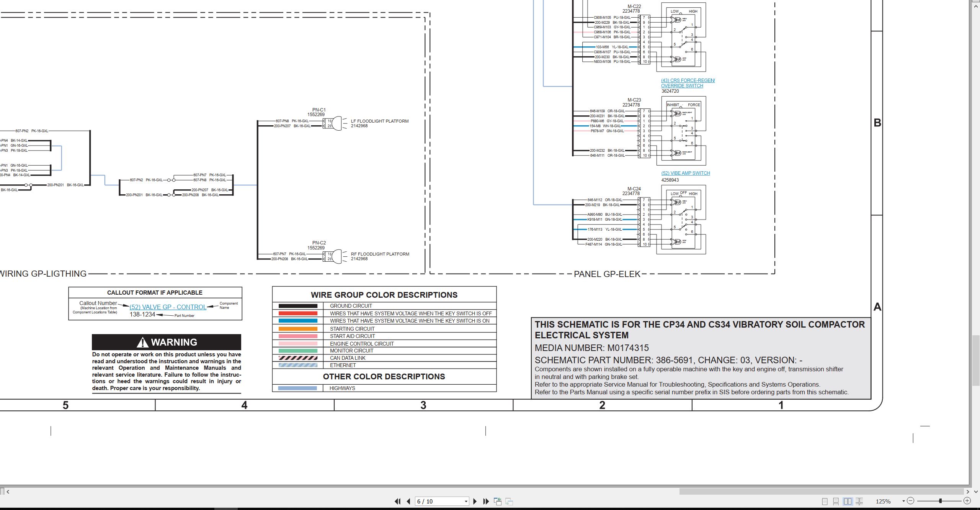The width and height of the screenshot is (980, 510).
Task: Click the ENGINE CONTROL CIRCUIT legend text
Action: pyautogui.click(x=362, y=344)
